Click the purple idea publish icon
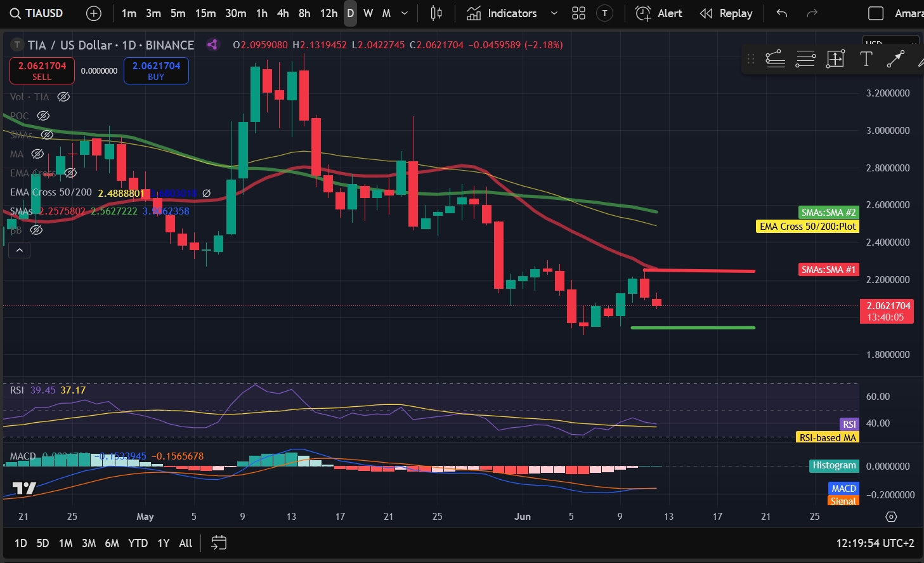 [x=212, y=44]
